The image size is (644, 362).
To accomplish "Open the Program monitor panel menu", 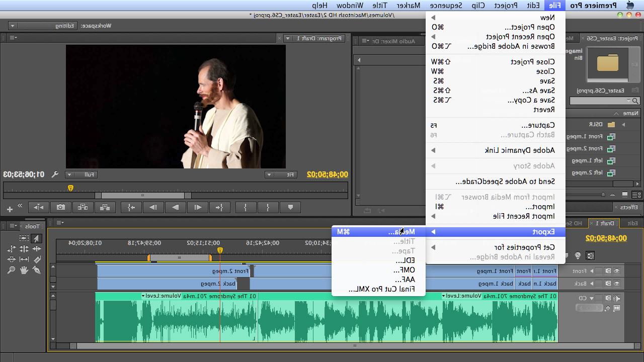I will point(13,38).
